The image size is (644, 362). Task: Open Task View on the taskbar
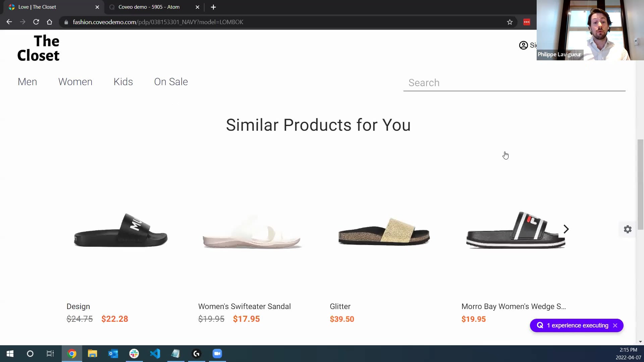pyautogui.click(x=50, y=354)
